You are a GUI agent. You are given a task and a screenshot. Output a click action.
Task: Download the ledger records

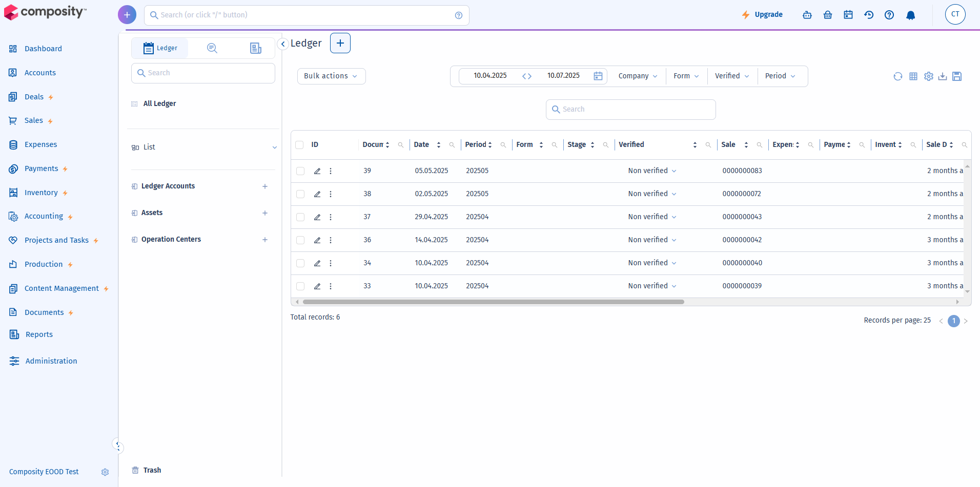coord(943,76)
